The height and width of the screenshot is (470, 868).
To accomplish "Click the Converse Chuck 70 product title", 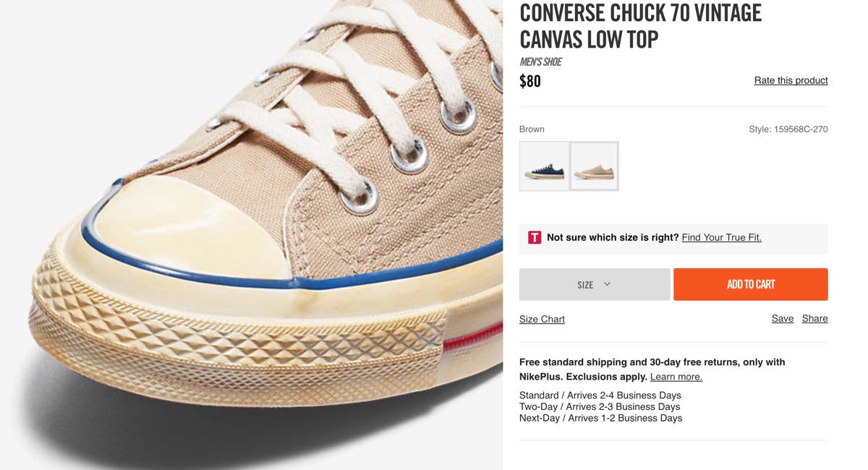I will point(640,25).
